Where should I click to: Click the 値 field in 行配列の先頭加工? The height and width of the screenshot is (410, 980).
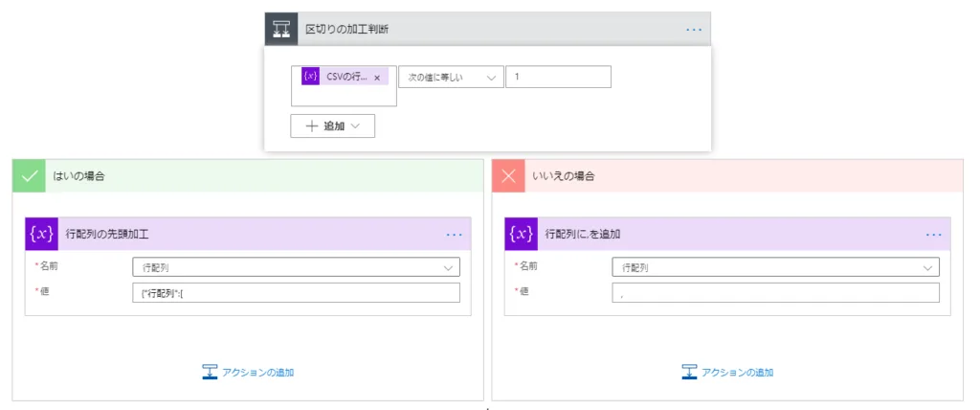[296, 293]
